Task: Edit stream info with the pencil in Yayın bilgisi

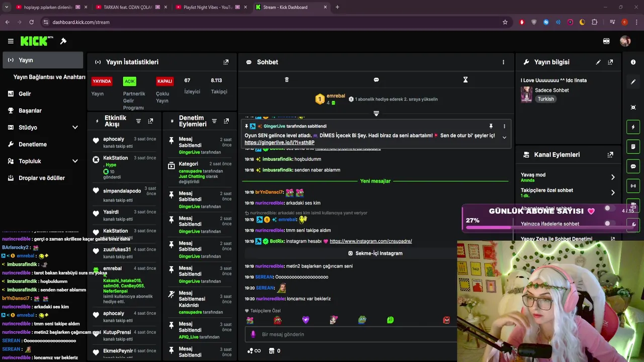Action: click(x=598, y=62)
